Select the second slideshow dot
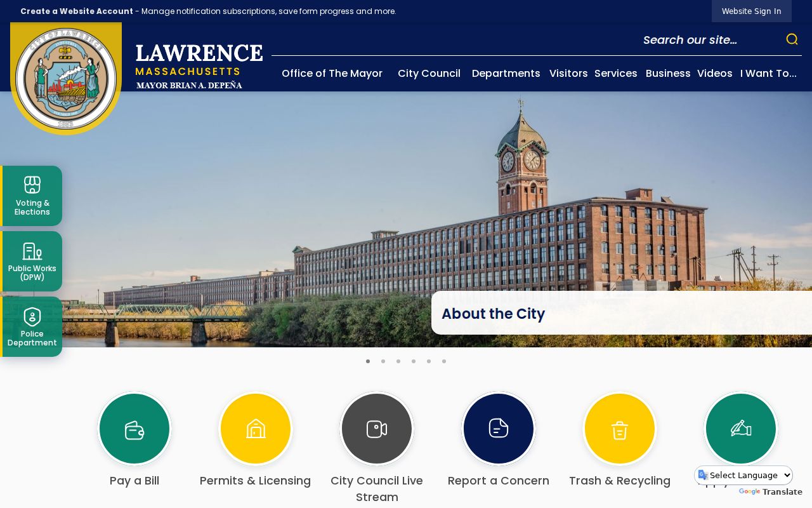The width and height of the screenshot is (812, 508). pyautogui.click(x=383, y=361)
